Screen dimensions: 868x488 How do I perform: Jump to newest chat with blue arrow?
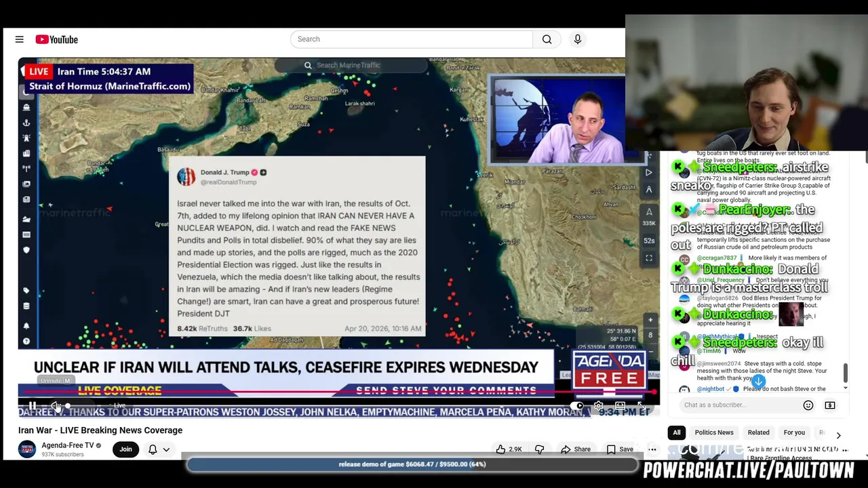point(758,381)
